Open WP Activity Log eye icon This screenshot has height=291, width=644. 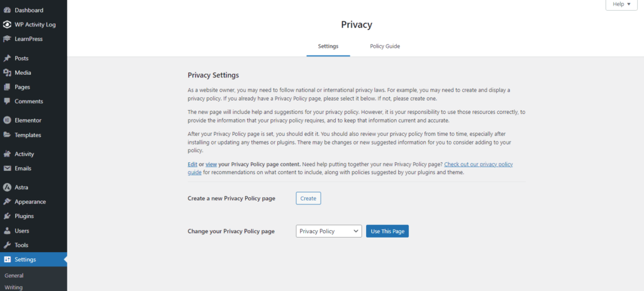[x=7, y=25]
